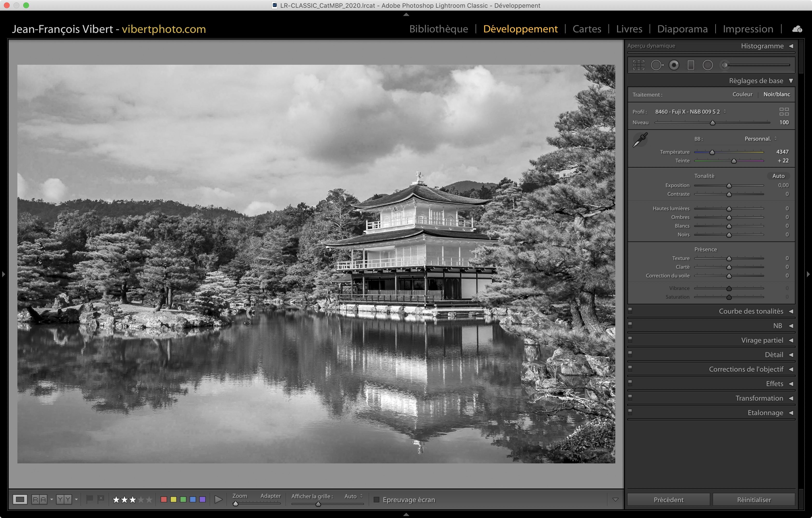The width and height of the screenshot is (812, 518).
Task: Select the Radial filter tool
Action: [x=707, y=65]
